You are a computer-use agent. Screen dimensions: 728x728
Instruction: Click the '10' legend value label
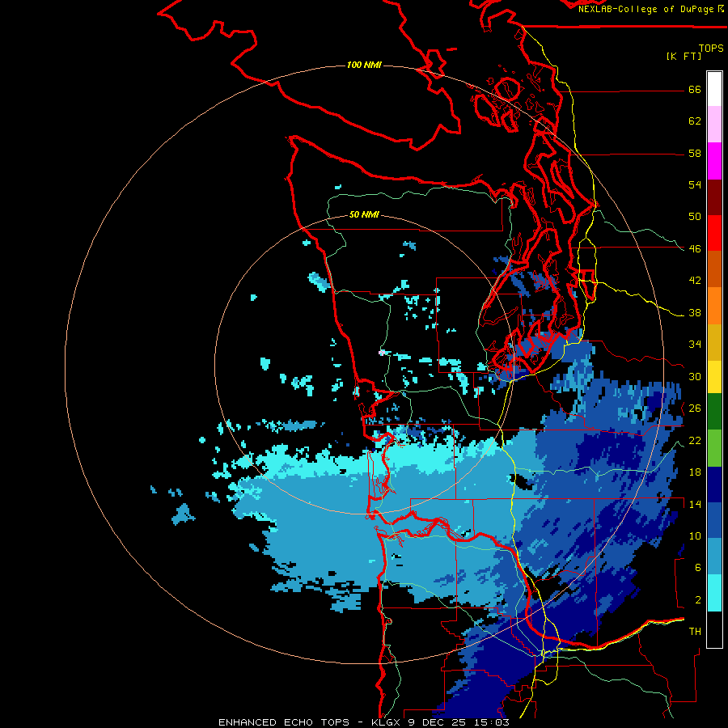tap(695, 535)
